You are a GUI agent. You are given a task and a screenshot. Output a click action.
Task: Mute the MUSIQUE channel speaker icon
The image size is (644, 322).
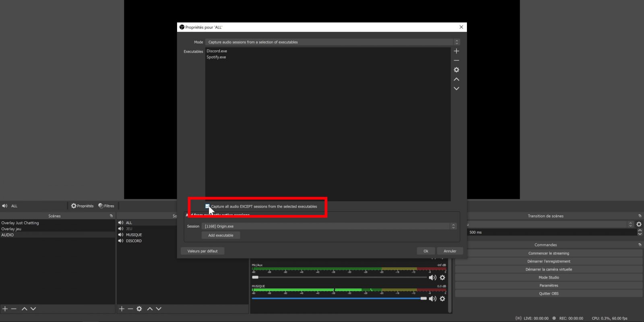click(x=432, y=299)
